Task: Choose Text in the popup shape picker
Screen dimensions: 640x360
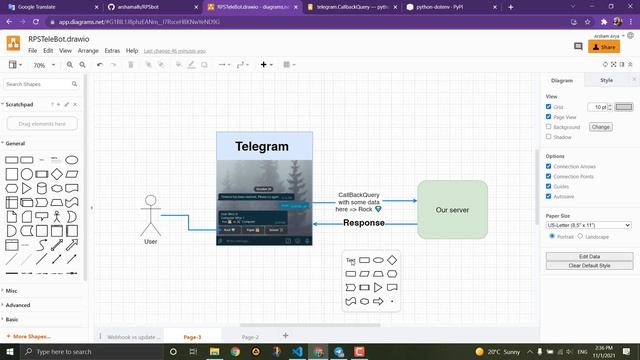Action: (350, 260)
